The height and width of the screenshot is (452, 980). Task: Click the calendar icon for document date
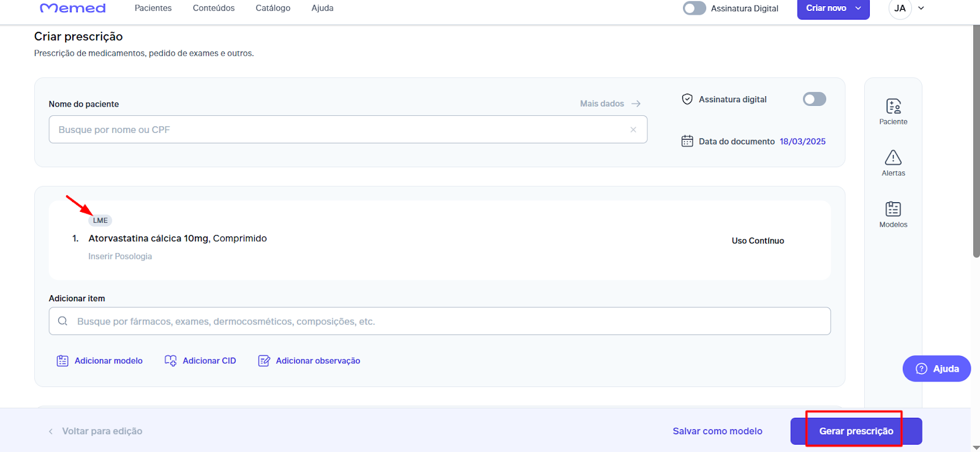coord(687,141)
